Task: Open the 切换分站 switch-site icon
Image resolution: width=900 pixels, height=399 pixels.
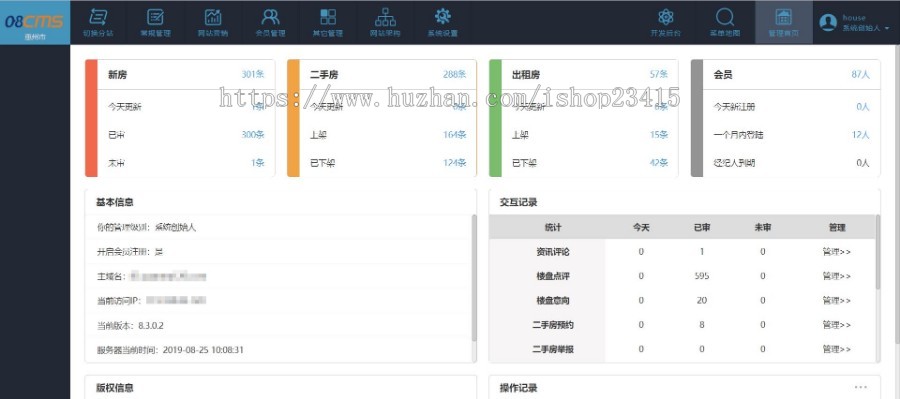Action: [x=98, y=17]
